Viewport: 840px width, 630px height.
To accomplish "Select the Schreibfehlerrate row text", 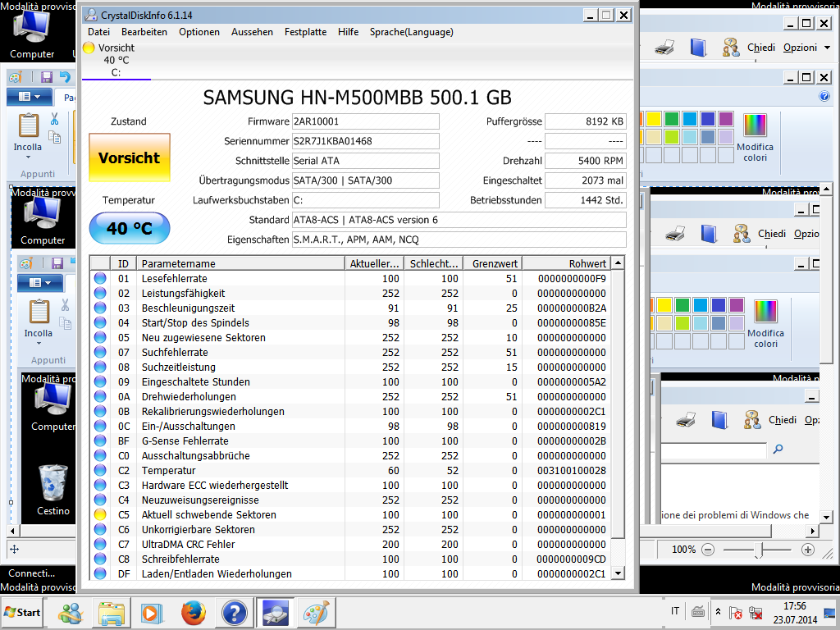I will pos(180,559).
